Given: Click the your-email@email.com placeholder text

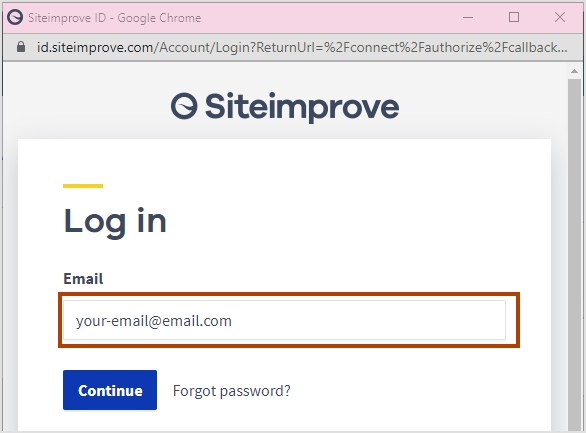Looking at the screenshot, I should [x=154, y=321].
